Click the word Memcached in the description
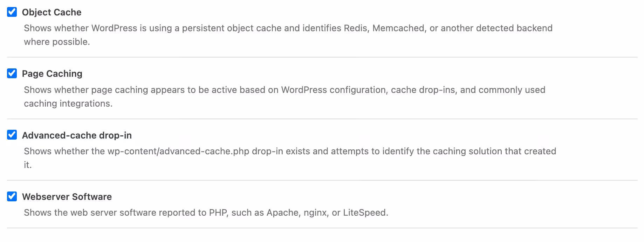 tap(398, 28)
